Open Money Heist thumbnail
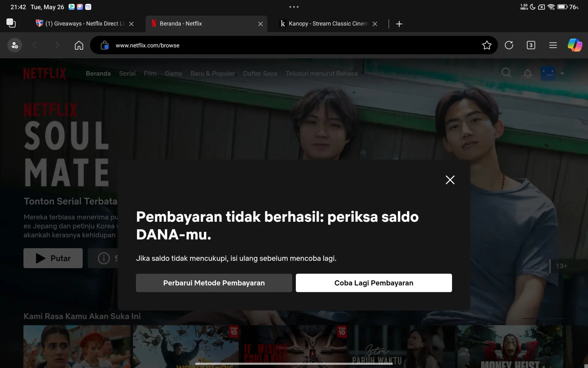The width and height of the screenshot is (588, 368). (x=510, y=347)
